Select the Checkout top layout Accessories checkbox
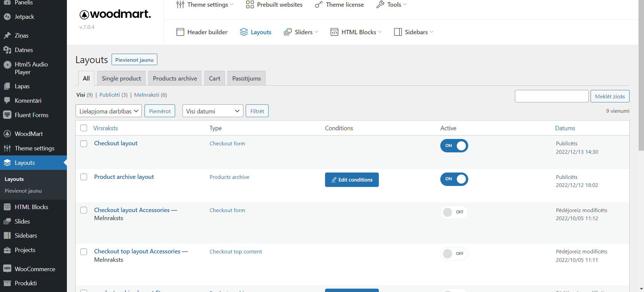 (x=84, y=252)
